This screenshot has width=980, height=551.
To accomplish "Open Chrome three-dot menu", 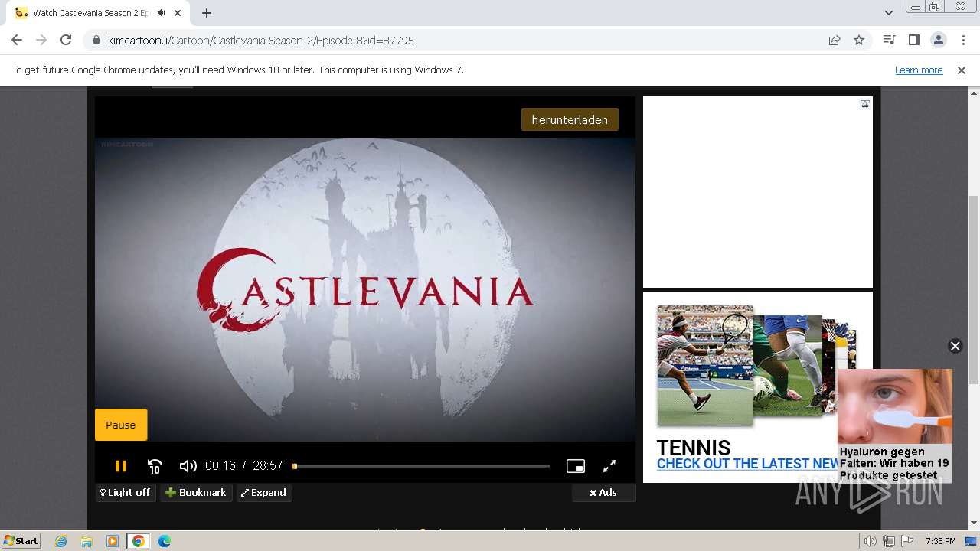I will coord(963,40).
